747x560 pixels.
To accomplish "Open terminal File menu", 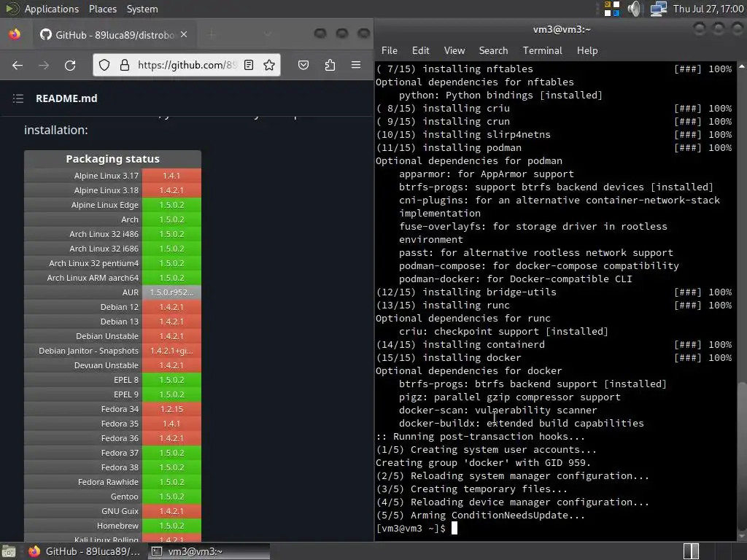I will click(x=390, y=50).
